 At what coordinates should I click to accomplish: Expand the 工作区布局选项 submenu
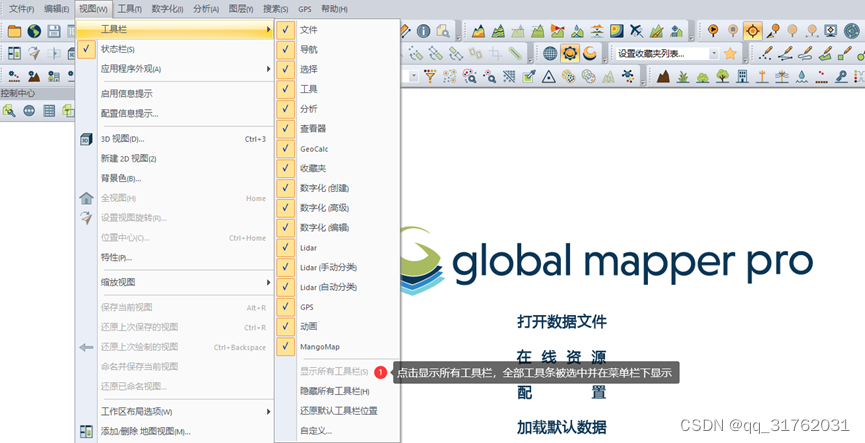[174, 412]
